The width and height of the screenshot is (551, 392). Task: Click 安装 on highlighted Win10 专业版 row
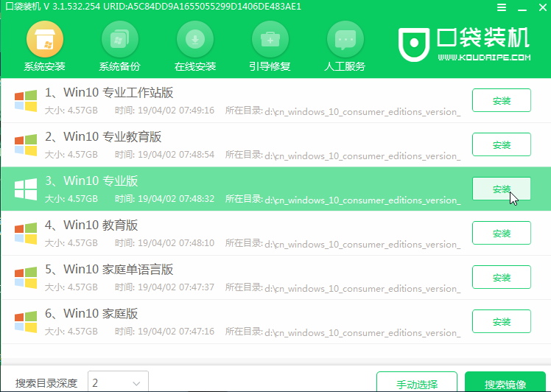coord(501,189)
